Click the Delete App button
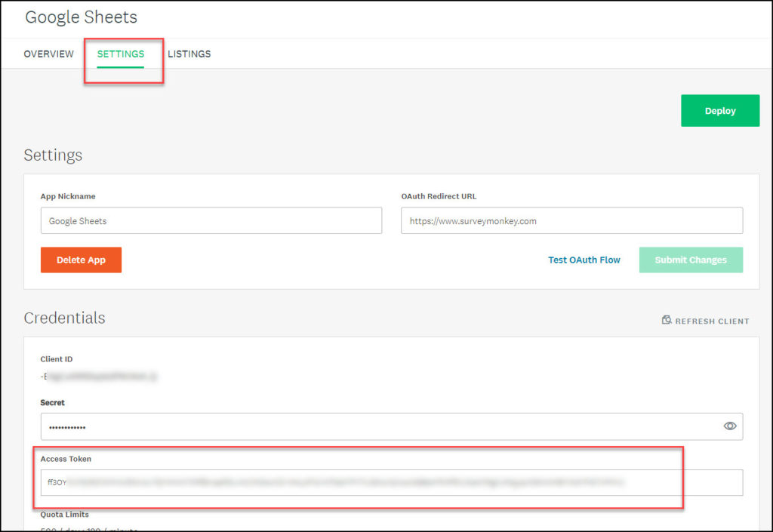Image resolution: width=773 pixels, height=532 pixels. click(x=81, y=260)
